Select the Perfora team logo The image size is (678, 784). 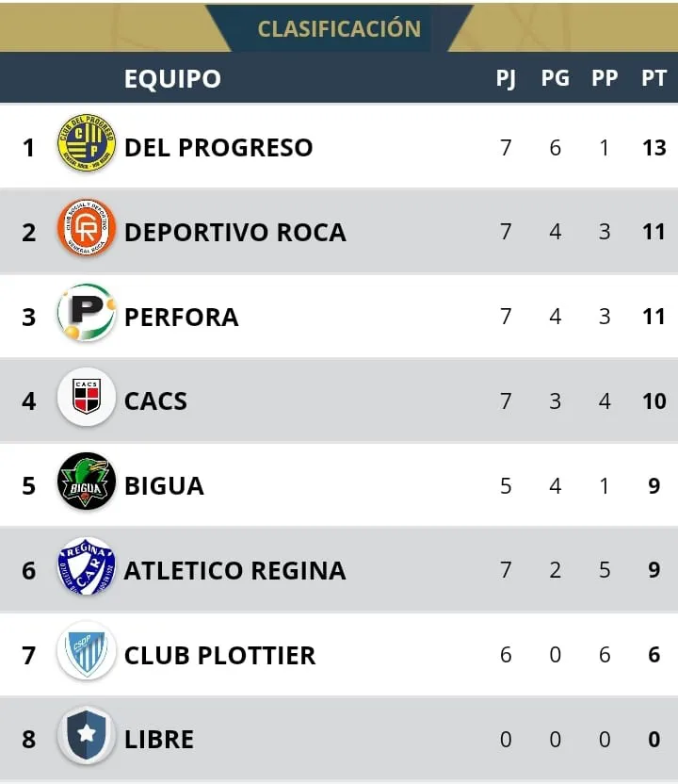click(x=87, y=315)
